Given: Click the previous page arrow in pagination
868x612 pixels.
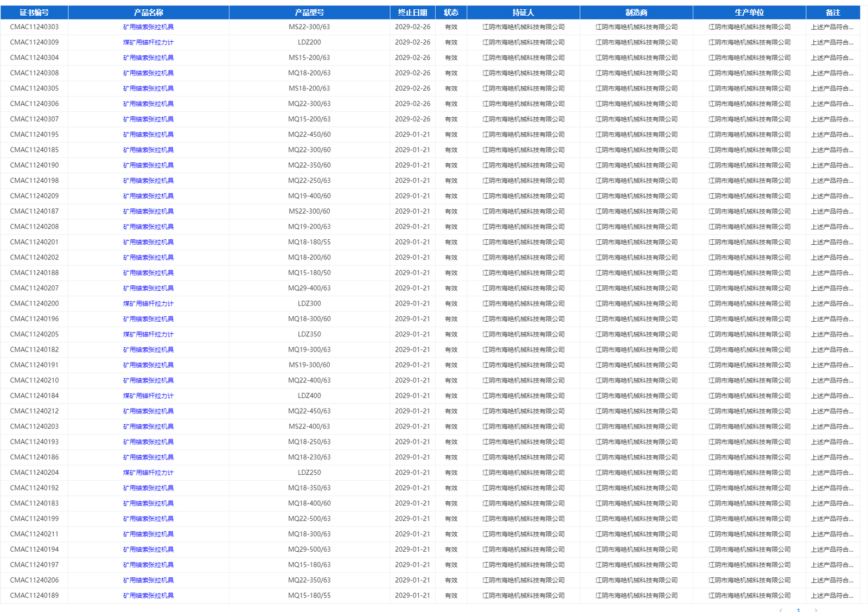Looking at the screenshot, I should [781, 610].
